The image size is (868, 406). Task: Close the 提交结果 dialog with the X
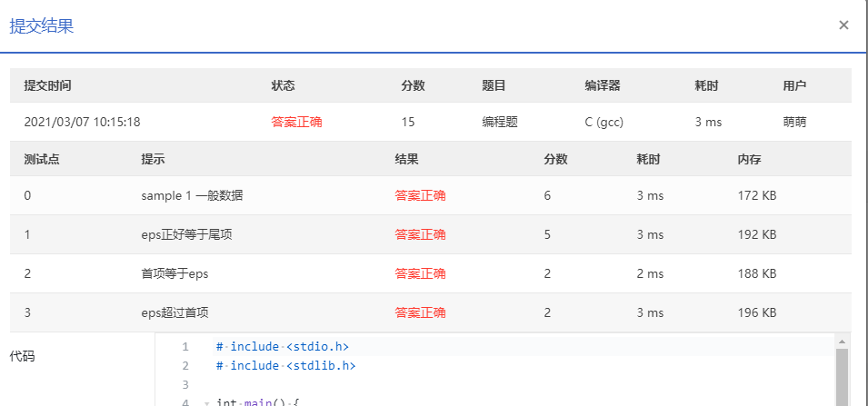tap(843, 25)
